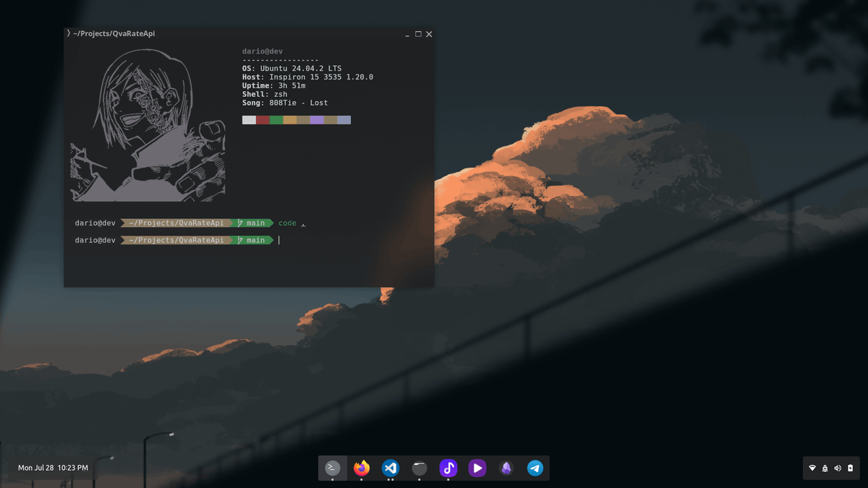Click the purple color block in the palette

(x=317, y=120)
